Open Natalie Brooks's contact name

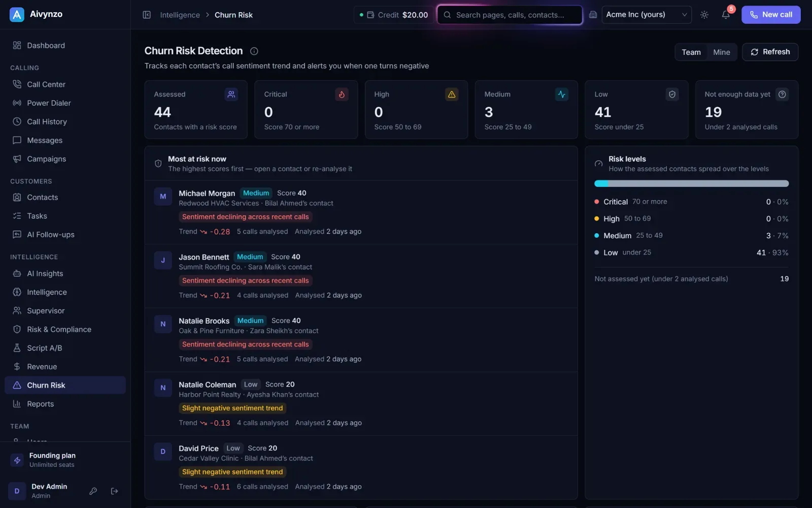tap(204, 321)
